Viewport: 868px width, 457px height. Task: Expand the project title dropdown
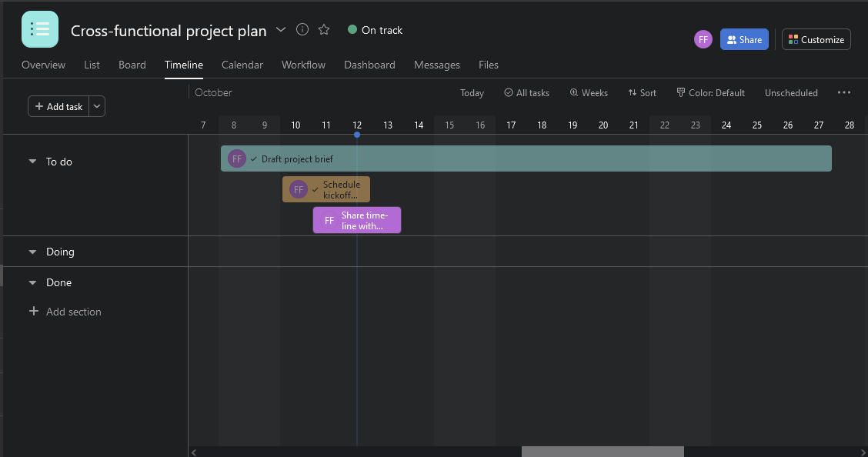(280, 31)
